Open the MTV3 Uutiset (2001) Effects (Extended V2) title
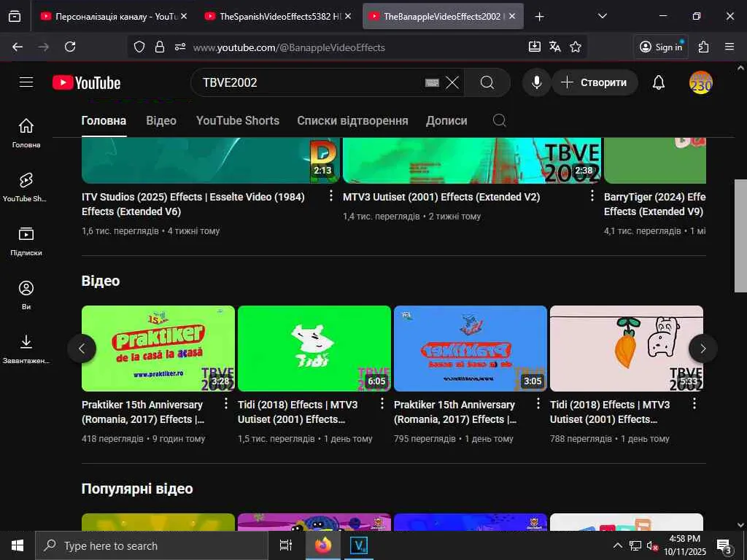The image size is (747, 560). [441, 197]
